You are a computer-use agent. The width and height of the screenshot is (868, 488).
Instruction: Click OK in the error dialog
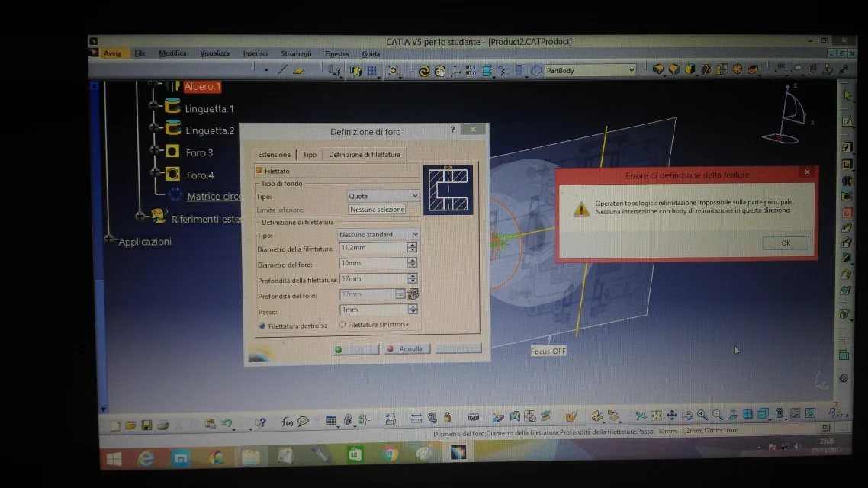click(x=785, y=243)
